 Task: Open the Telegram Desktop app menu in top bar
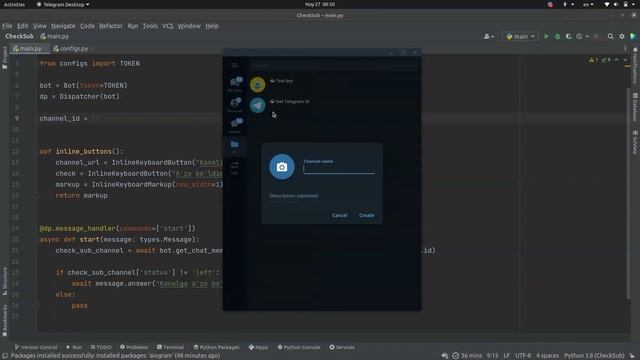click(63, 4)
